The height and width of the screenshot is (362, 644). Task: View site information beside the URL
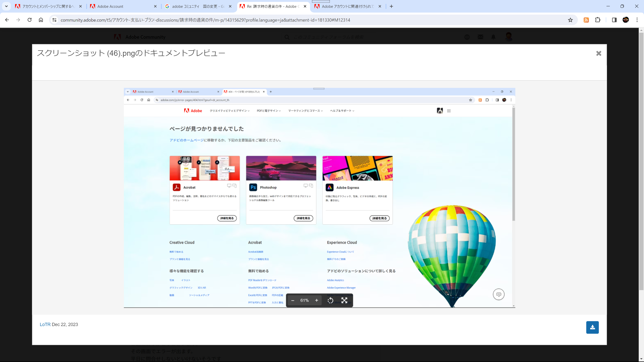54,20
